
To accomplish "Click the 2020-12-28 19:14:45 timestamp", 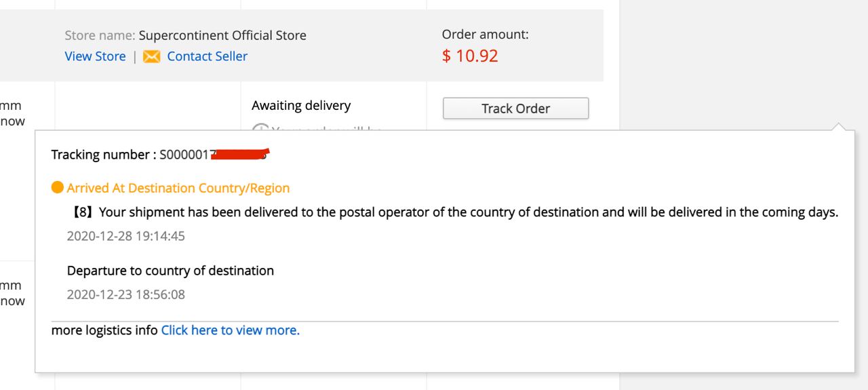I will pos(125,236).
